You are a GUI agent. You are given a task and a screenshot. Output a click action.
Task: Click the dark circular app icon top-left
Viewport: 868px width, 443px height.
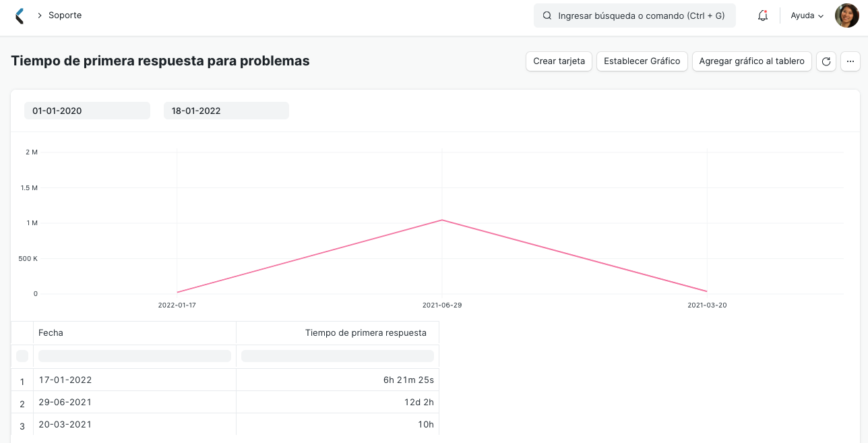click(20, 15)
